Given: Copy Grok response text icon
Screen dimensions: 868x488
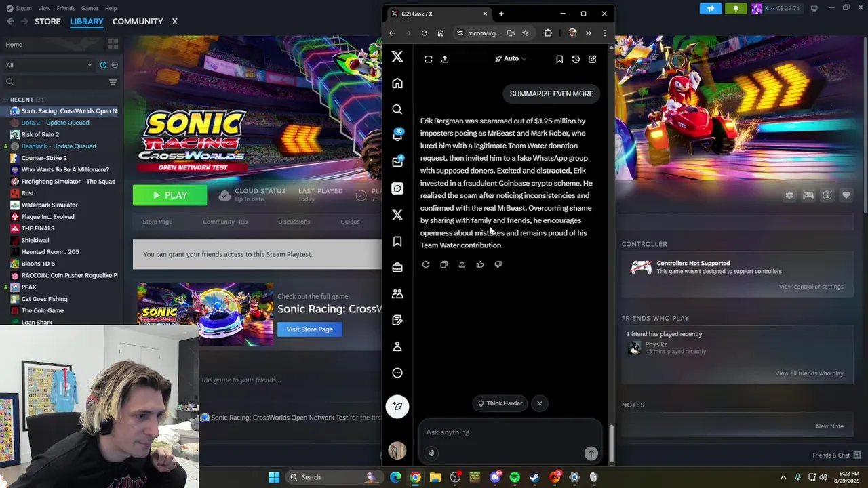Looking at the screenshot, I should (443, 264).
